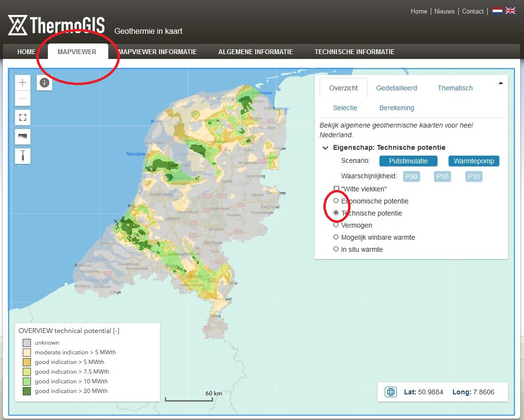
Task: Toggle fullscreen map view icon
Action: click(x=23, y=117)
